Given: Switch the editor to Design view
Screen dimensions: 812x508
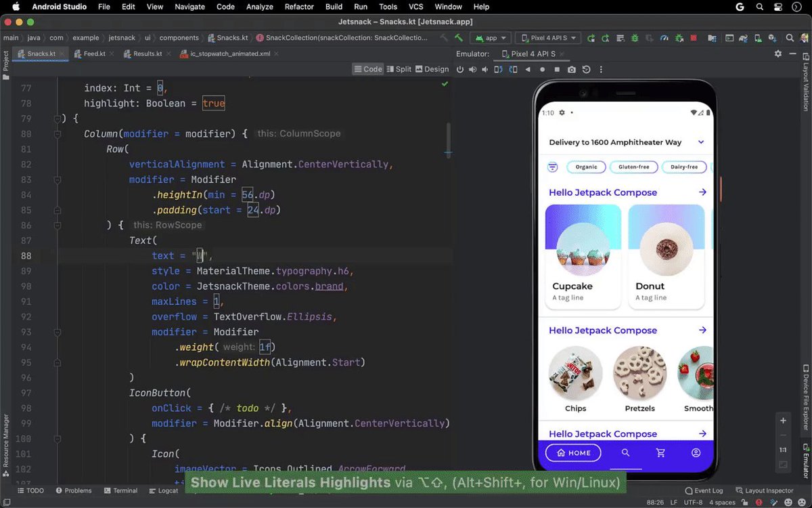Looking at the screenshot, I should [432, 69].
